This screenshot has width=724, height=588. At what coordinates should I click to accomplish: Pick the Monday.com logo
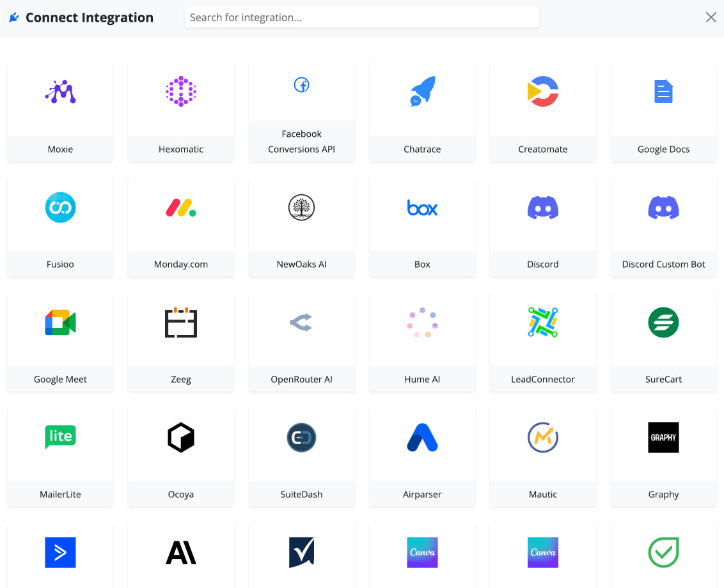tap(181, 208)
